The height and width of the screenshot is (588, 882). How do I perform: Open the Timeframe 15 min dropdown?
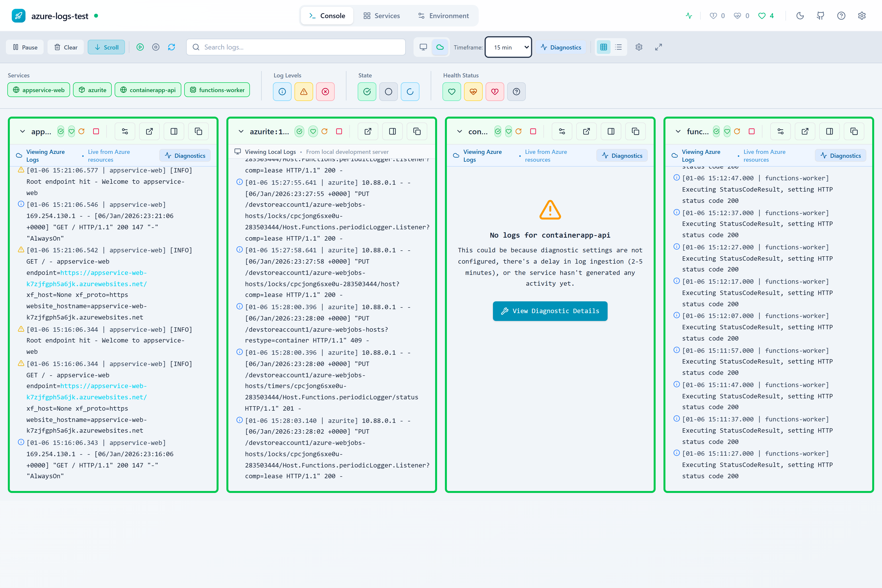[508, 47]
